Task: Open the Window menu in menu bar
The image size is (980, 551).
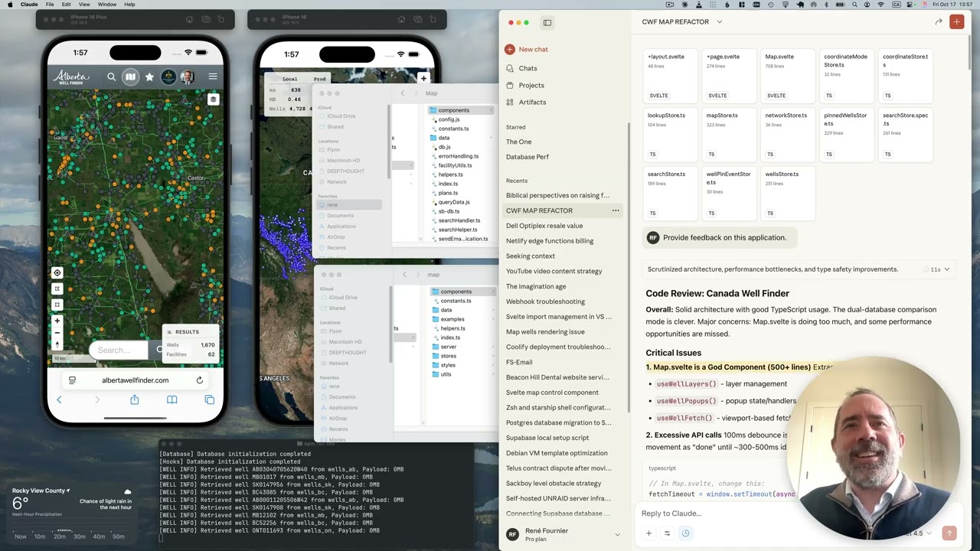Action: pyautogui.click(x=107, y=5)
